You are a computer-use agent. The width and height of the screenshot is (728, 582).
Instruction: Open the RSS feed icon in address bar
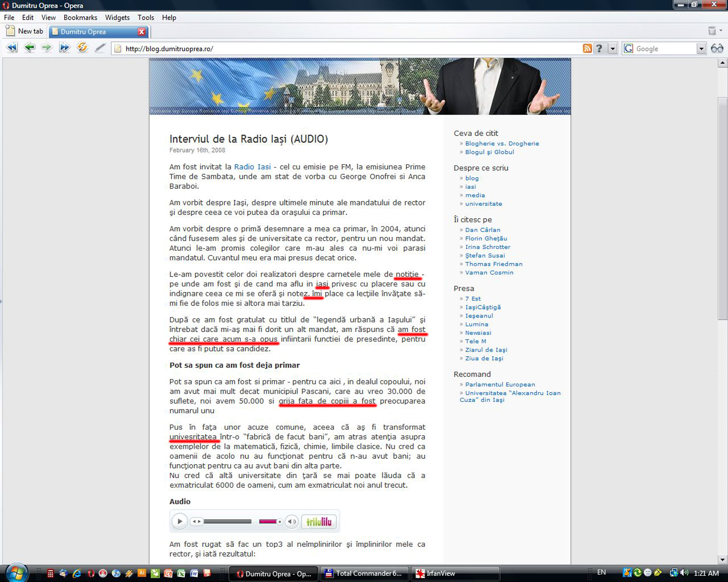pyautogui.click(x=587, y=48)
